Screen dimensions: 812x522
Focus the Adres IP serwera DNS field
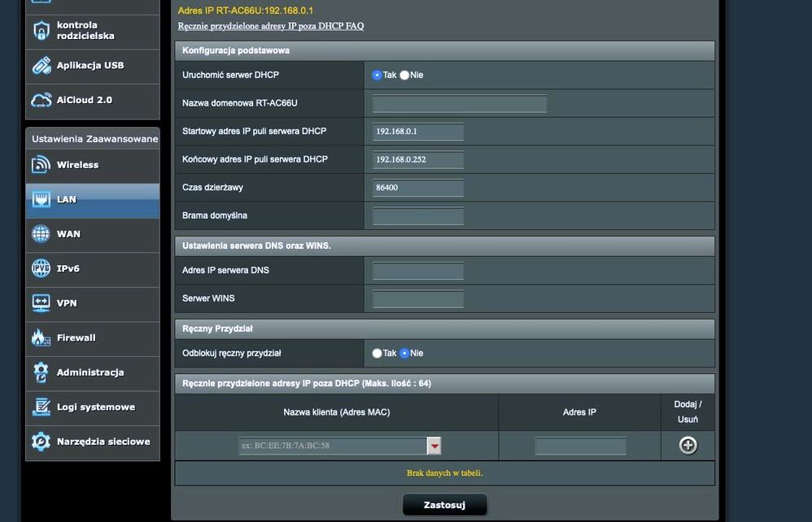[417, 271]
